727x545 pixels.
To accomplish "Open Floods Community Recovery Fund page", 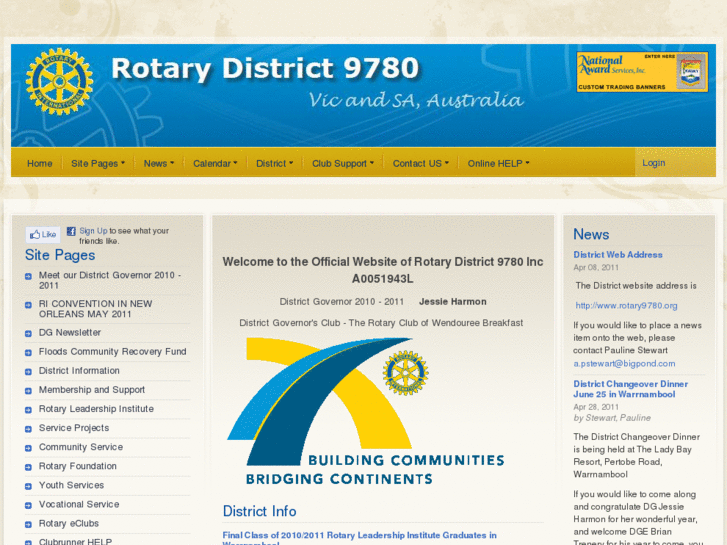I will click(x=113, y=352).
